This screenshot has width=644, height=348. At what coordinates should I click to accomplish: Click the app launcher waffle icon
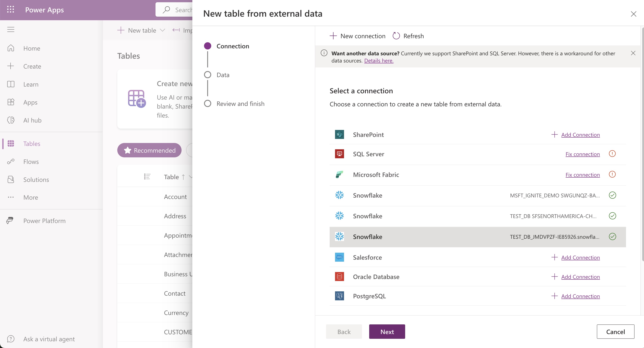pos(11,10)
